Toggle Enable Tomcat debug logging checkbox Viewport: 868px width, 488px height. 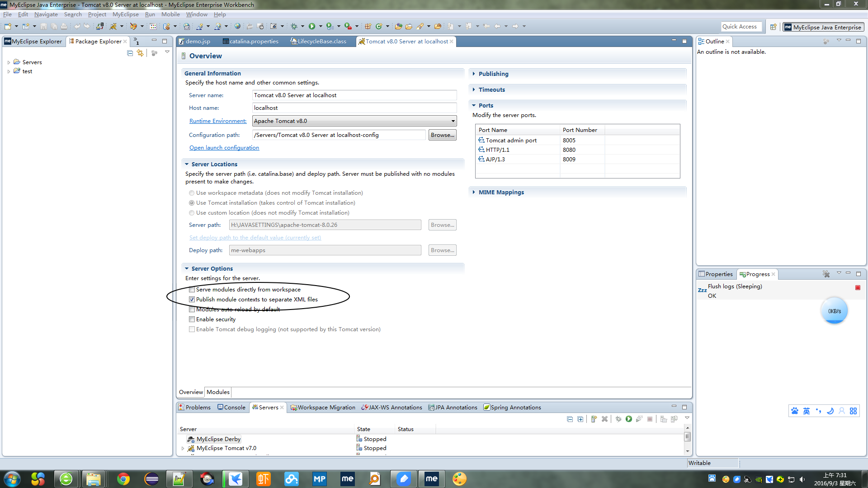click(x=192, y=329)
